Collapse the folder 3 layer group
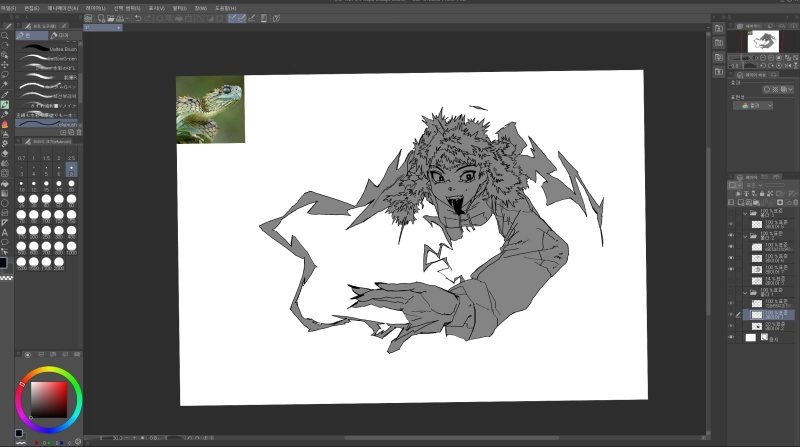 click(x=745, y=213)
